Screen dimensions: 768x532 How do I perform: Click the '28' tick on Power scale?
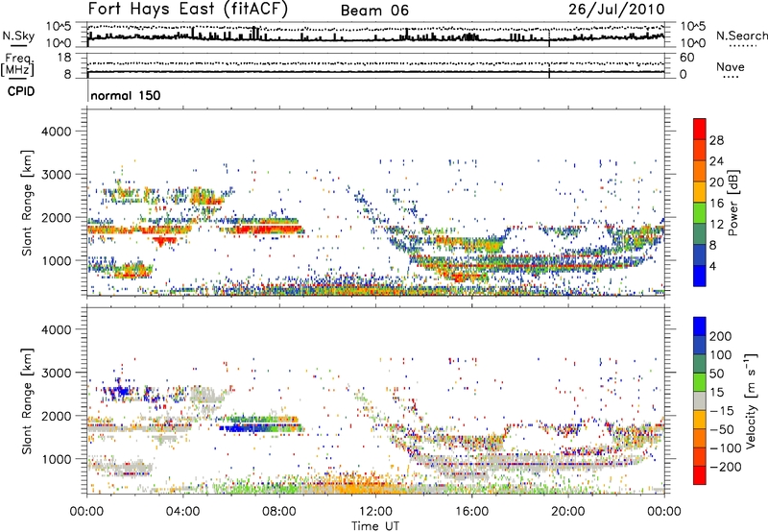tap(716, 140)
